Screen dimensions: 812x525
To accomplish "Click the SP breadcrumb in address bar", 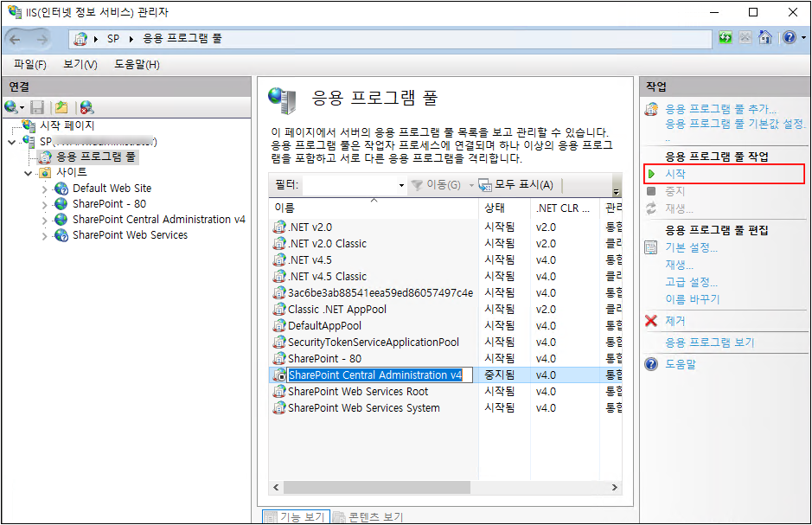I will pyautogui.click(x=113, y=38).
